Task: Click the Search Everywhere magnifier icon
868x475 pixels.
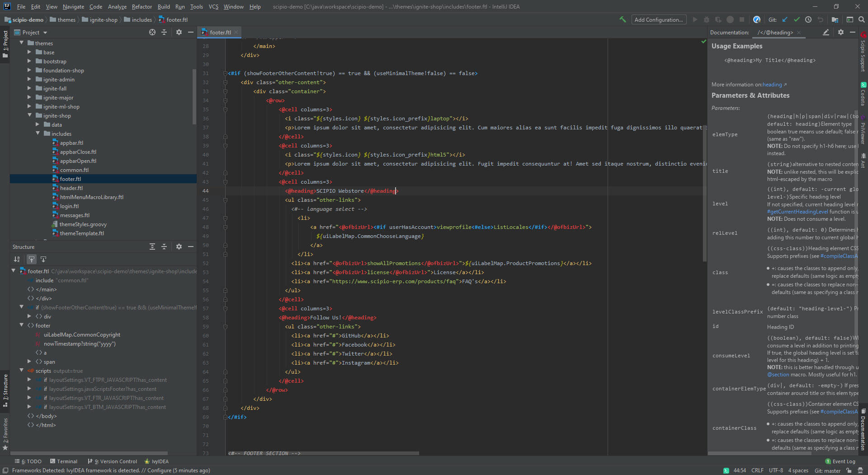Action: coord(862,19)
